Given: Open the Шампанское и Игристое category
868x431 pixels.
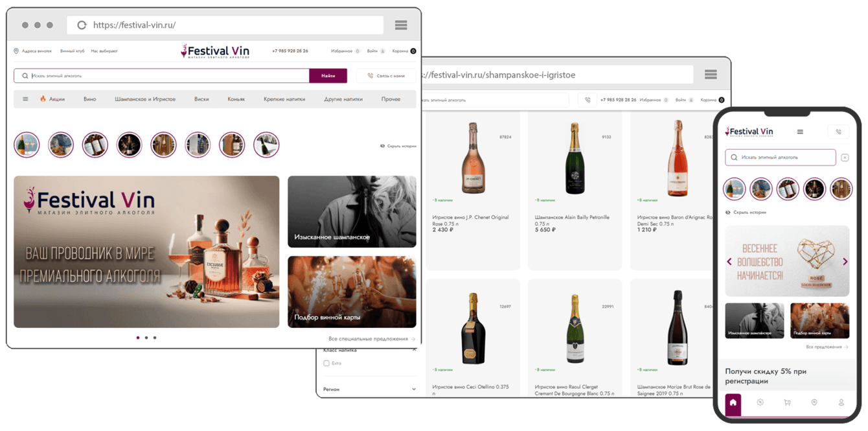Looking at the screenshot, I should tap(145, 99).
